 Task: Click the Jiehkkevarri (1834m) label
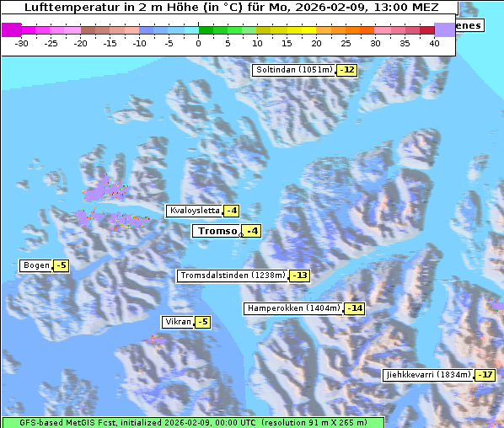point(428,375)
